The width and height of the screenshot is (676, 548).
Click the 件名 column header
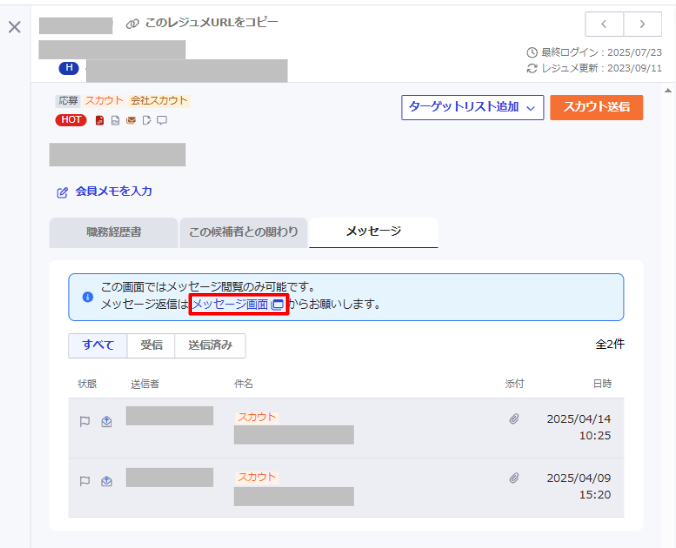243,384
